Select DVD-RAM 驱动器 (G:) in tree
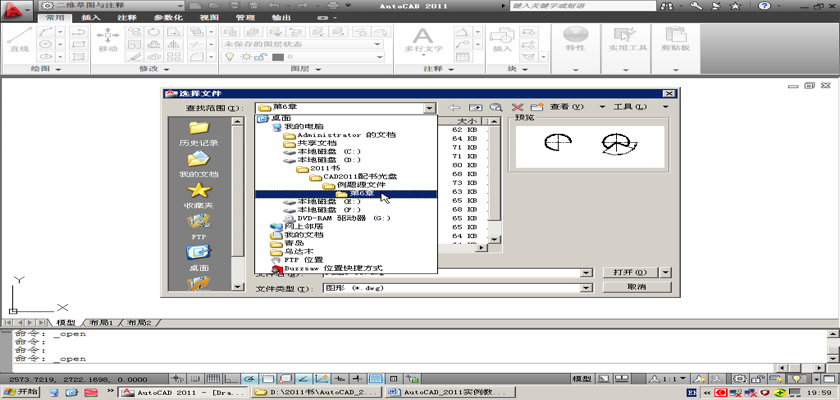 click(338, 218)
